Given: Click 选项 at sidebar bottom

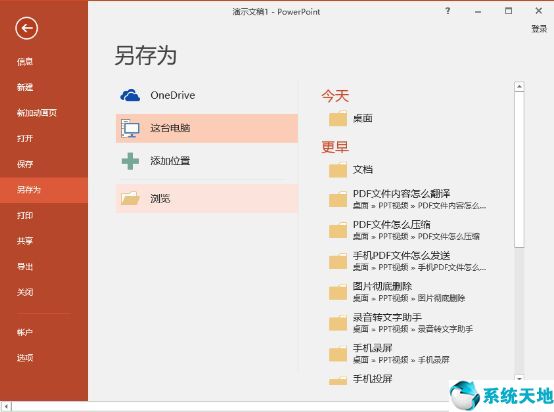Looking at the screenshot, I should [25, 358].
